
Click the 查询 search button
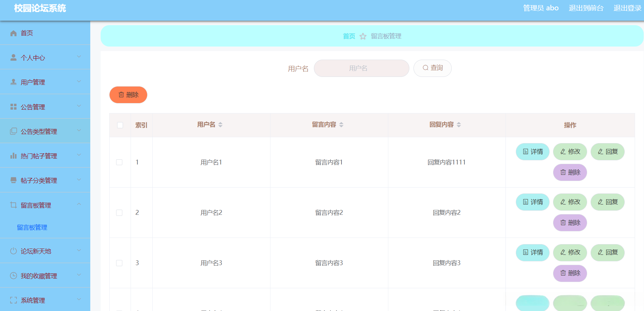432,68
